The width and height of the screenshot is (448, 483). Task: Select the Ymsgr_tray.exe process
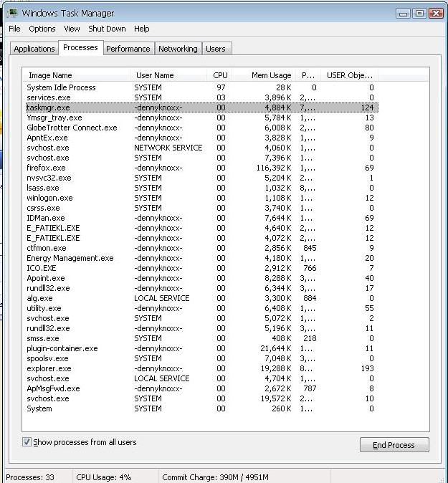tap(202, 118)
